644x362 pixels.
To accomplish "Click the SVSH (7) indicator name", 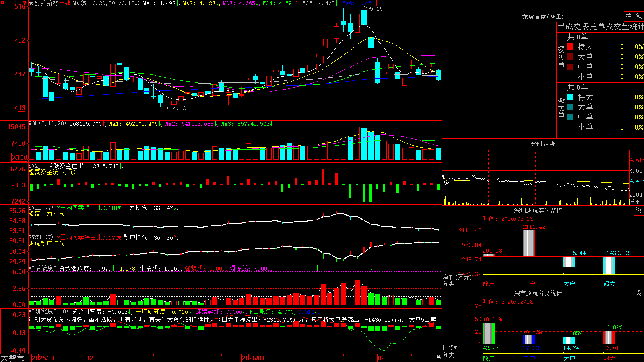I will point(41,238).
